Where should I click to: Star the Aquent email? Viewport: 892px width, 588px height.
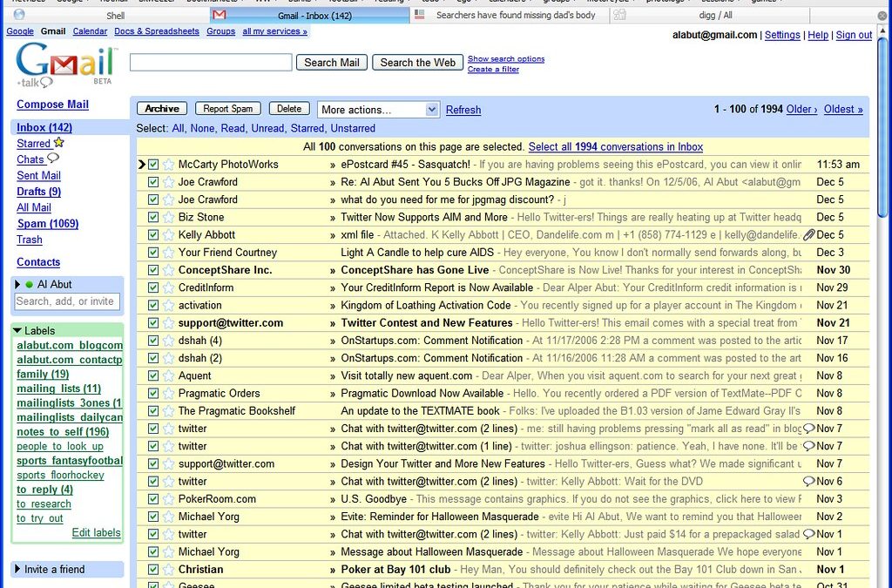[x=168, y=376]
